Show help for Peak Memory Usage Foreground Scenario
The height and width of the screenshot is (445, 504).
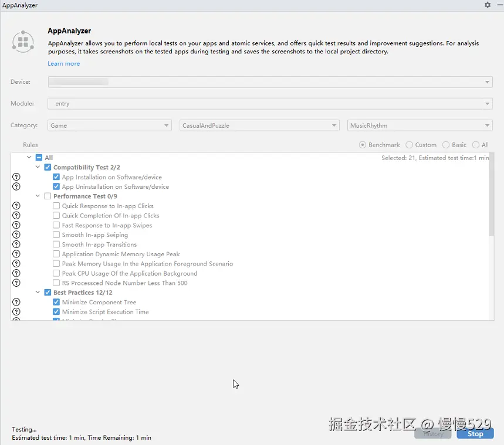pos(16,264)
